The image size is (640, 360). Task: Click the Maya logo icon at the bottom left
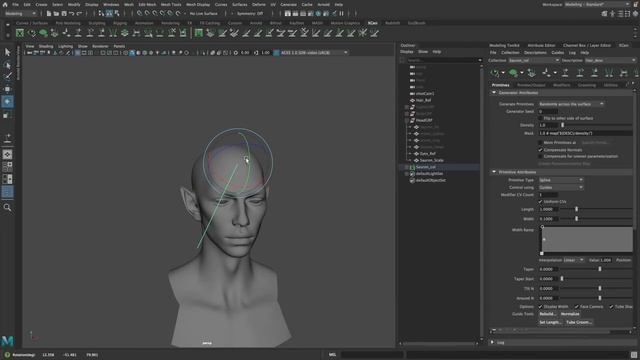[7, 340]
